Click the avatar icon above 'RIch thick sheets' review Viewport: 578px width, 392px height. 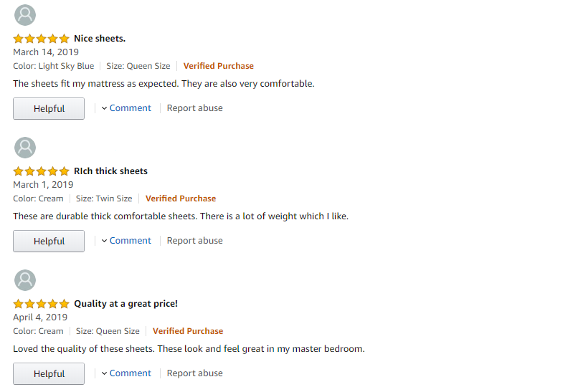click(25, 148)
